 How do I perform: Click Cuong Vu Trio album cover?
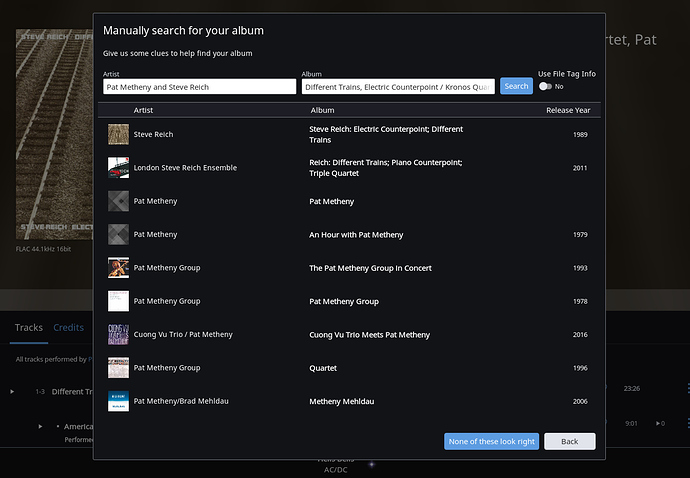pos(118,335)
